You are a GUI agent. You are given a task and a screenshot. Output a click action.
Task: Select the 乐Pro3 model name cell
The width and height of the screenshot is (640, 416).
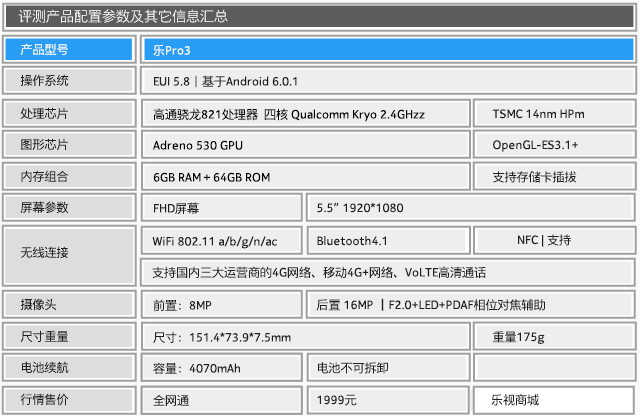pyautogui.click(x=387, y=49)
